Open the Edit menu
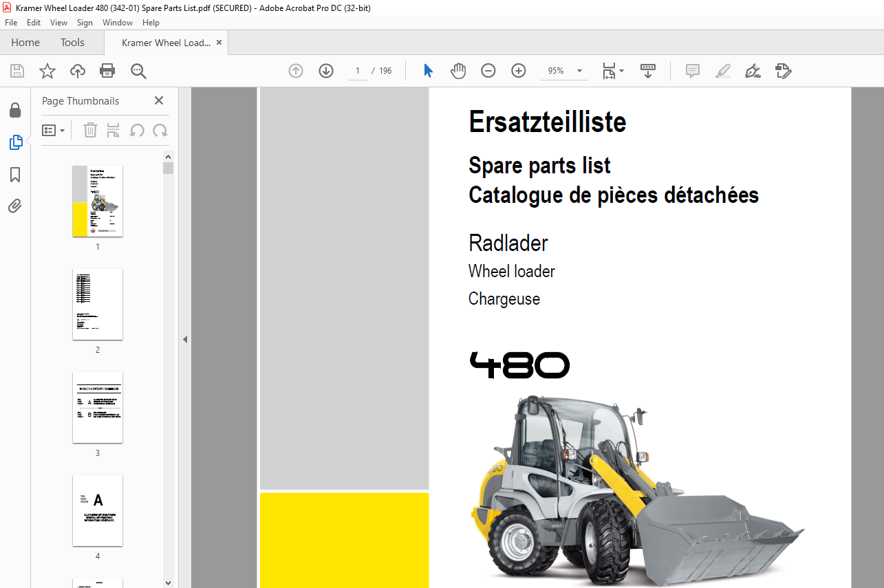The height and width of the screenshot is (588, 884). [x=34, y=23]
